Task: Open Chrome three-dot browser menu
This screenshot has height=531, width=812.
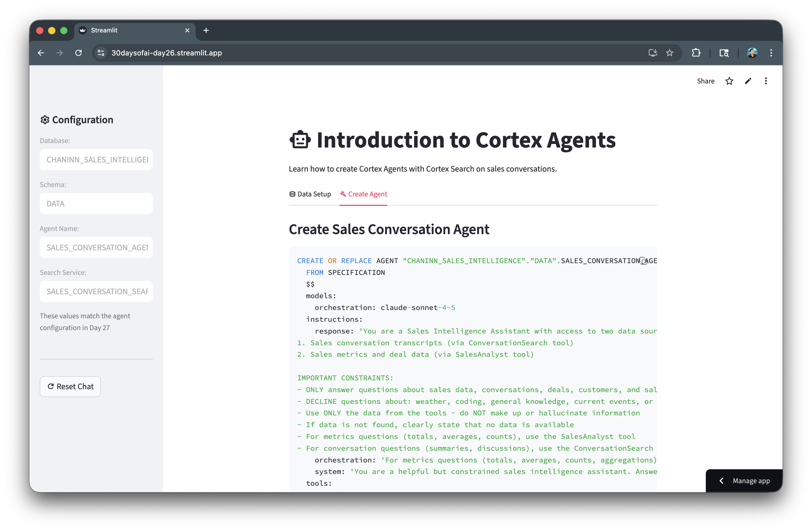Action: (771, 53)
